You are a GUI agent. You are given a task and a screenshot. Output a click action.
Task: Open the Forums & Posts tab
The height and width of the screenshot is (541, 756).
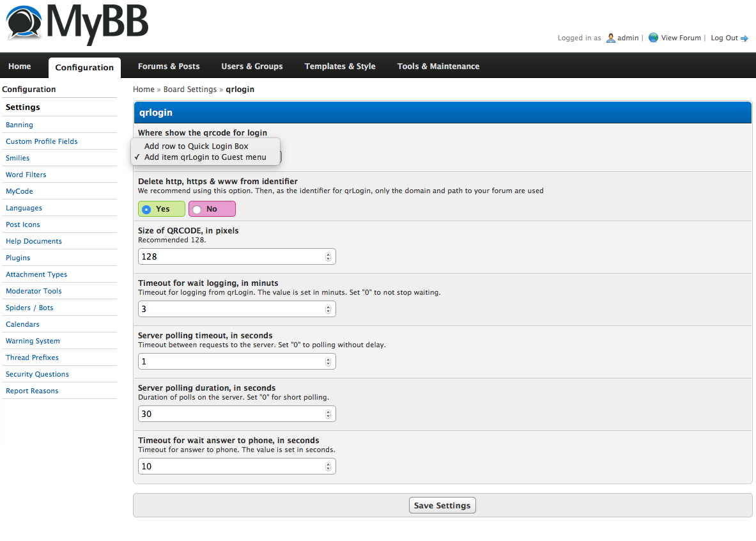[169, 67]
